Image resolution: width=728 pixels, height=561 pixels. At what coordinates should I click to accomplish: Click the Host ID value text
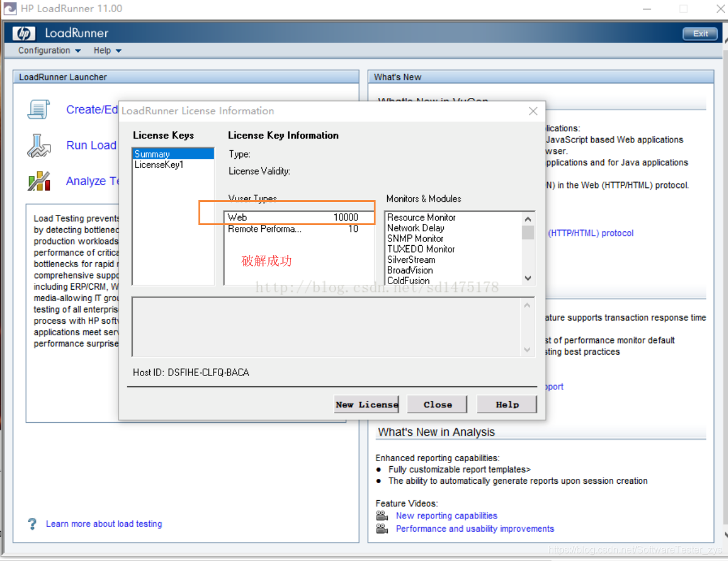[208, 372]
